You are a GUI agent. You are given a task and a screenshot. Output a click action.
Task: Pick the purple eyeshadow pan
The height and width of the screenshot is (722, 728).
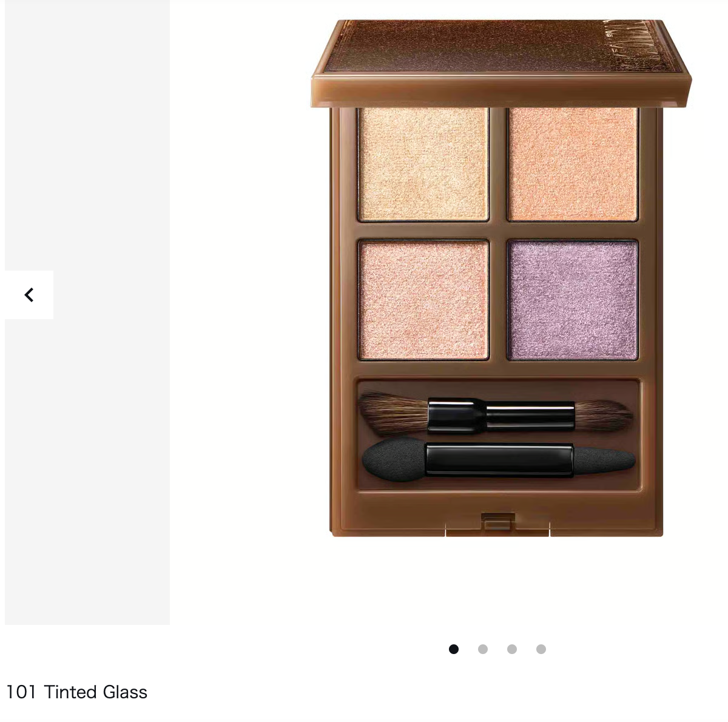[572, 300]
